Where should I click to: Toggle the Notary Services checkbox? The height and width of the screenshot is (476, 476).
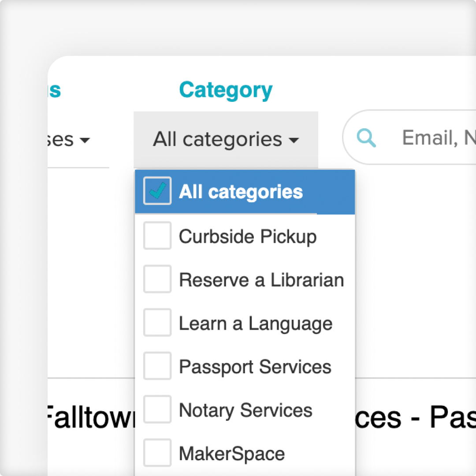pos(157,409)
